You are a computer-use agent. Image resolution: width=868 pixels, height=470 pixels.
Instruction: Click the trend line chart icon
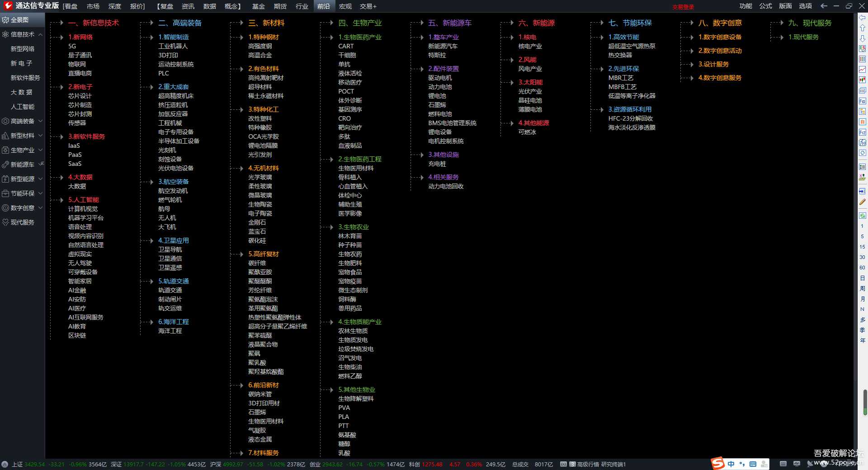tap(862, 70)
